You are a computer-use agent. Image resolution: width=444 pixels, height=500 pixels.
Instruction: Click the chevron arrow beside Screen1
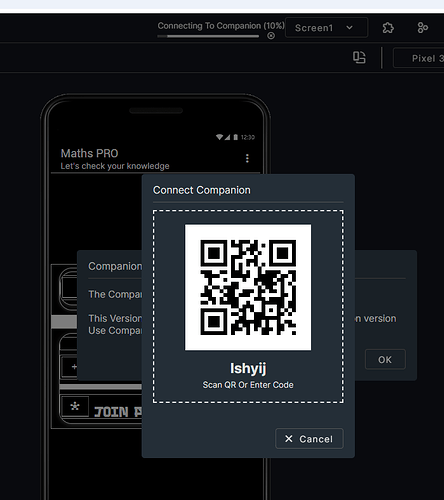coord(349,28)
